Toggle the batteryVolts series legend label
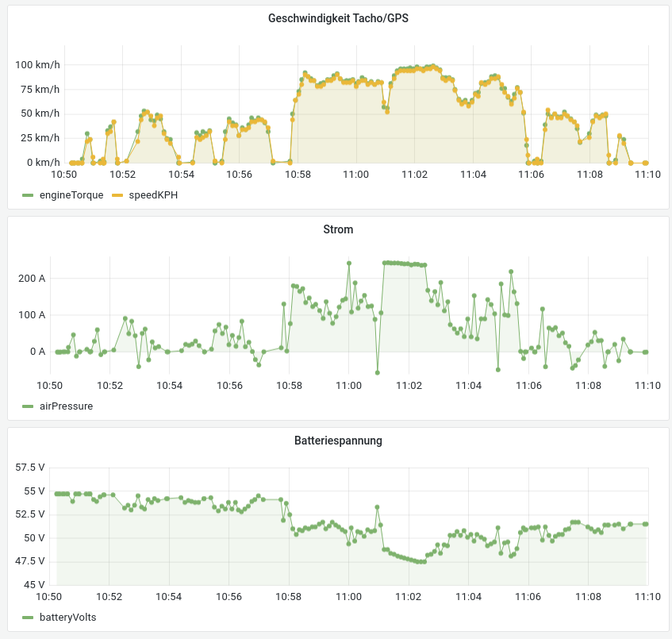This screenshot has height=639, width=672. 67,617
